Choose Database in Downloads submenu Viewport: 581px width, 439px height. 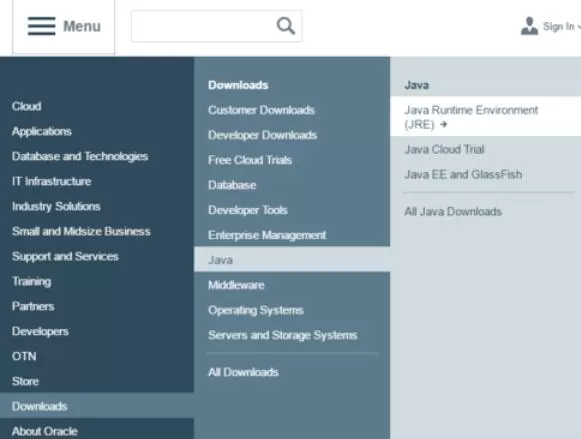point(232,185)
